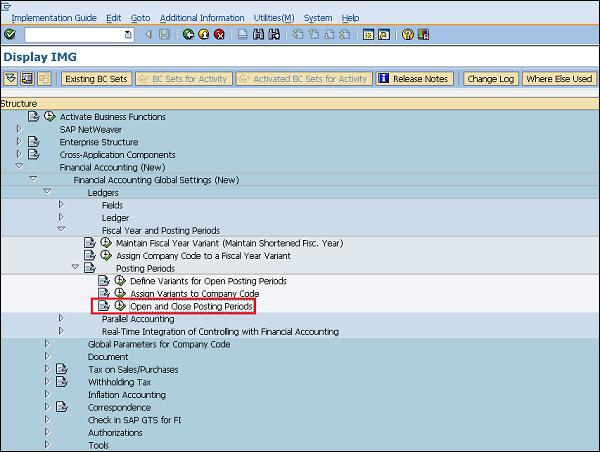Collapse the Posting Periods node
The image size is (600, 452).
[74, 268]
